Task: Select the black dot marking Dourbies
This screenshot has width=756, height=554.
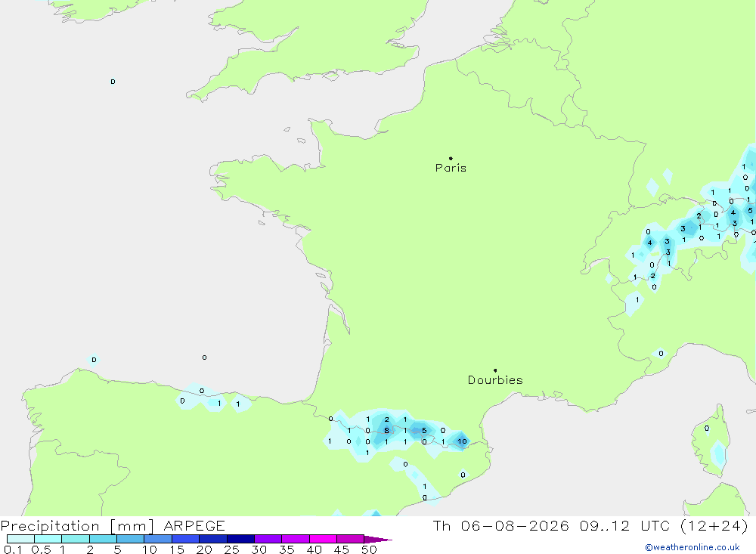Action: [495, 370]
